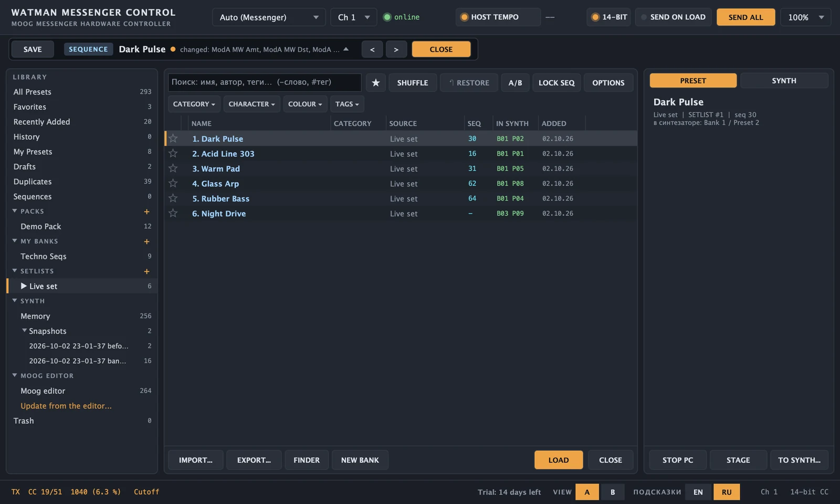Open the 100% zoom dropdown

(x=805, y=17)
